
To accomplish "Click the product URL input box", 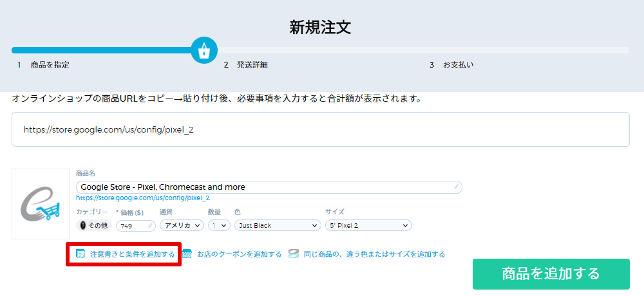I will click(x=321, y=129).
